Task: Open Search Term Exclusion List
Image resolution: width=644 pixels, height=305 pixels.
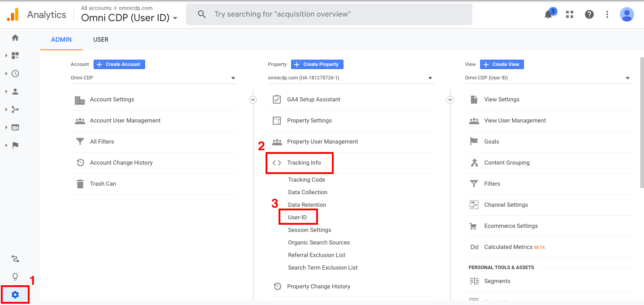Action: [323, 268]
